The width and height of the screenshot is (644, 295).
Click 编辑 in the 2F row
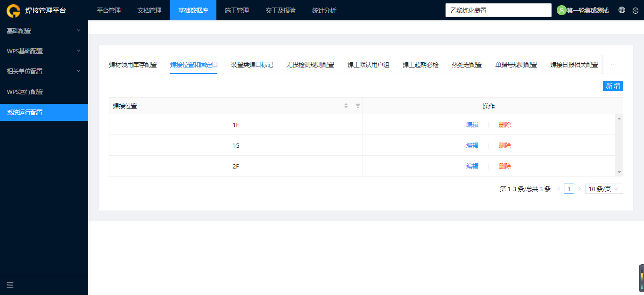point(472,166)
